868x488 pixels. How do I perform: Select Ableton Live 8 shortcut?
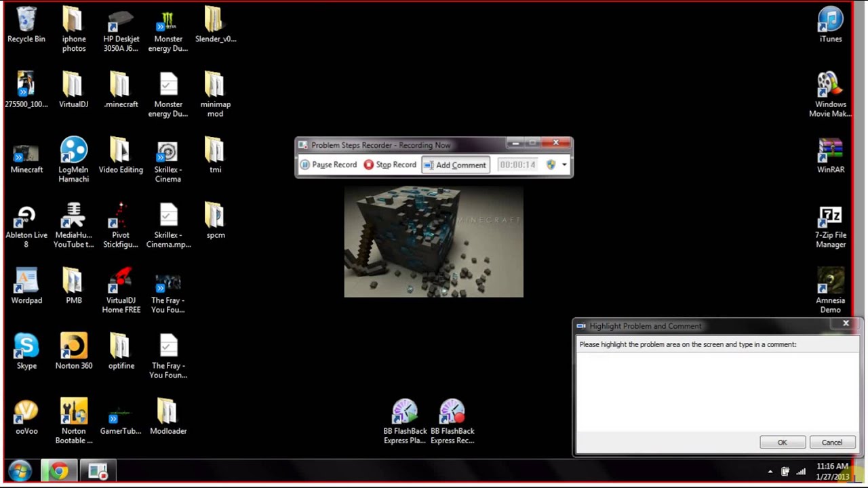click(x=26, y=226)
